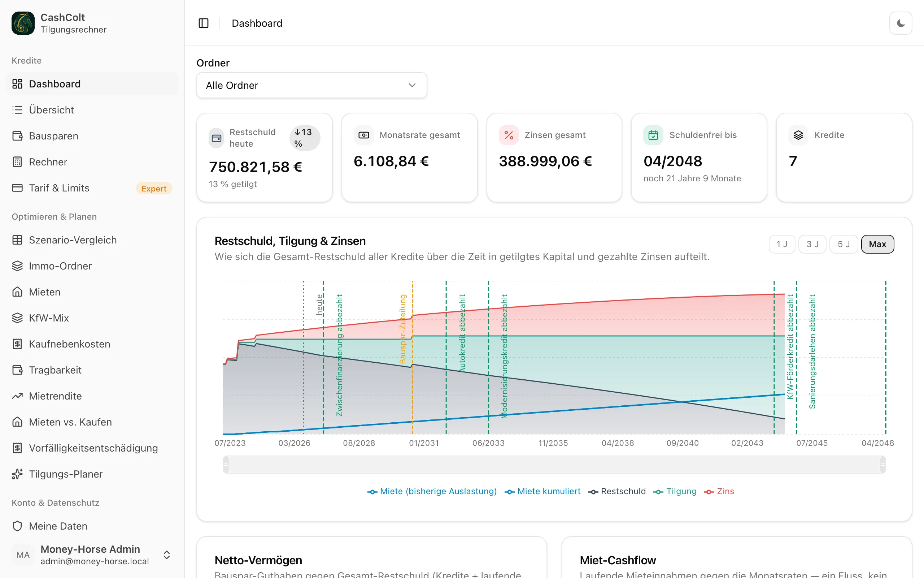Image resolution: width=924 pixels, height=578 pixels.
Task: Click the CashColt horse logo
Action: [23, 23]
